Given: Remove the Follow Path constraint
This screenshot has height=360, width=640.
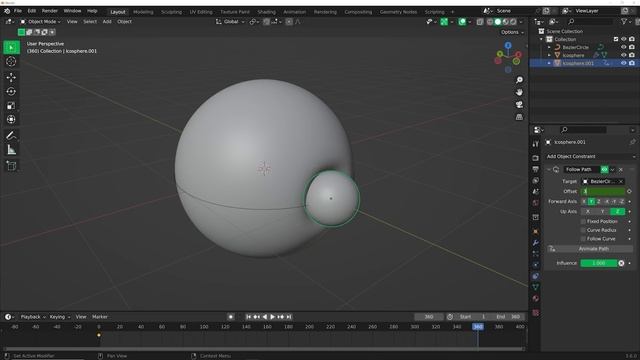Looking at the screenshot, I should 621,169.
